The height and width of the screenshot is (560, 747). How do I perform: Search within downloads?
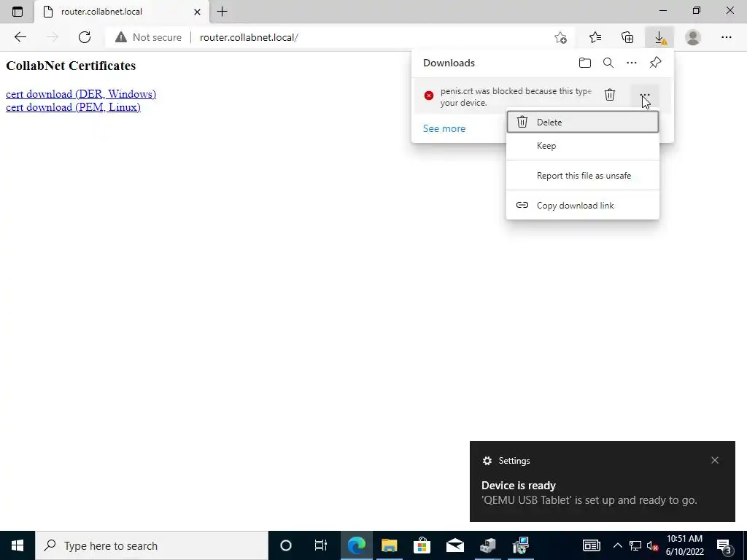point(608,63)
